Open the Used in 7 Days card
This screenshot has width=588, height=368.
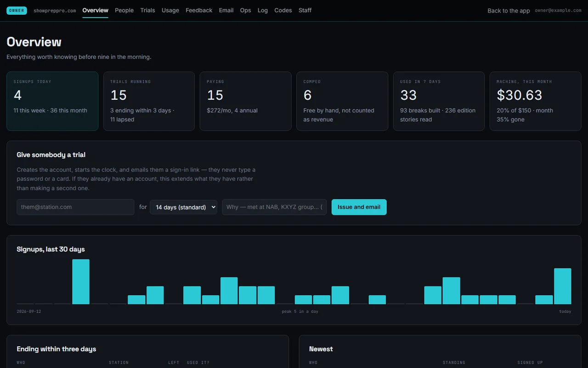point(439,101)
